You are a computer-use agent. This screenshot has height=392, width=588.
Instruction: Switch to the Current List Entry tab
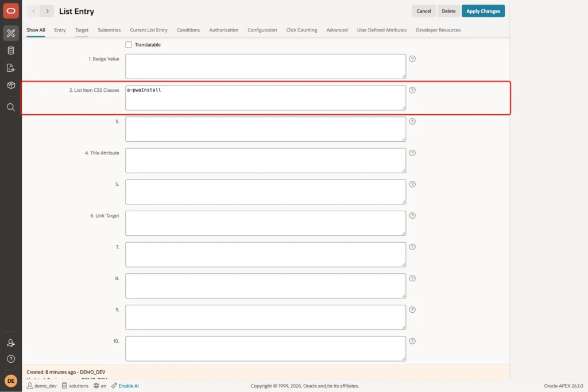pyautogui.click(x=149, y=30)
